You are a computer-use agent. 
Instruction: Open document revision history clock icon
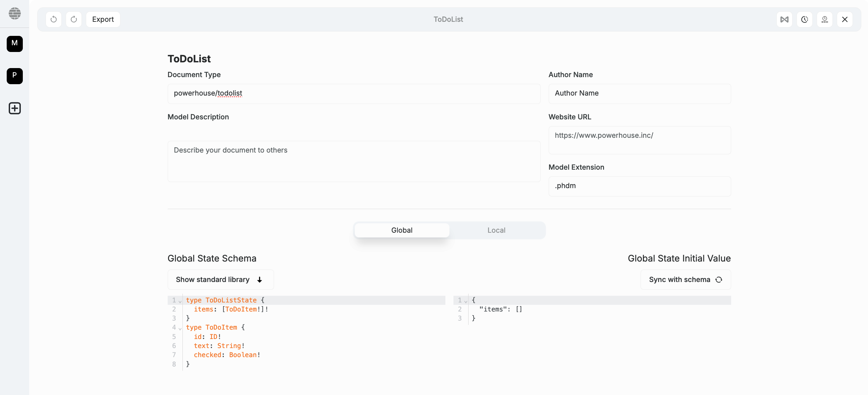click(805, 19)
